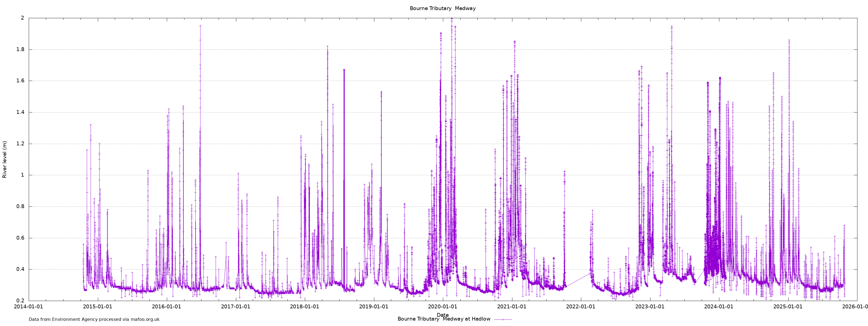
Task: Select the 2025-01-01 date tick label
Action: click(x=788, y=307)
